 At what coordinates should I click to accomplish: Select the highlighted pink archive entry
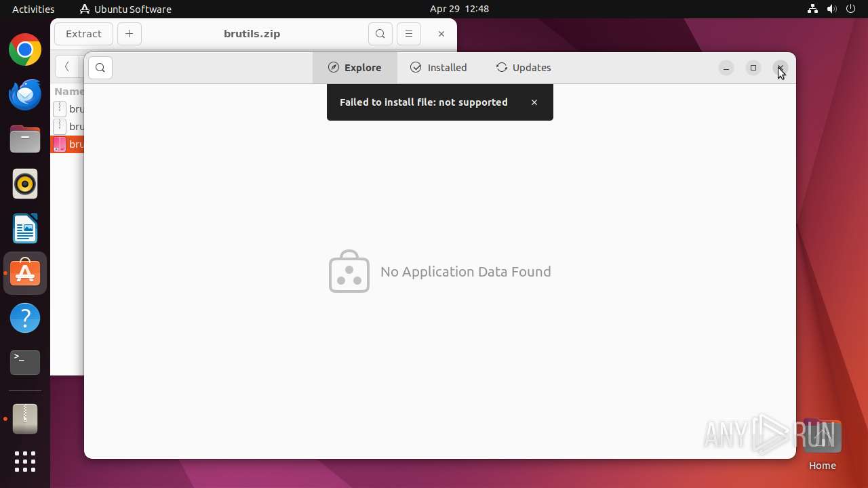(x=68, y=144)
